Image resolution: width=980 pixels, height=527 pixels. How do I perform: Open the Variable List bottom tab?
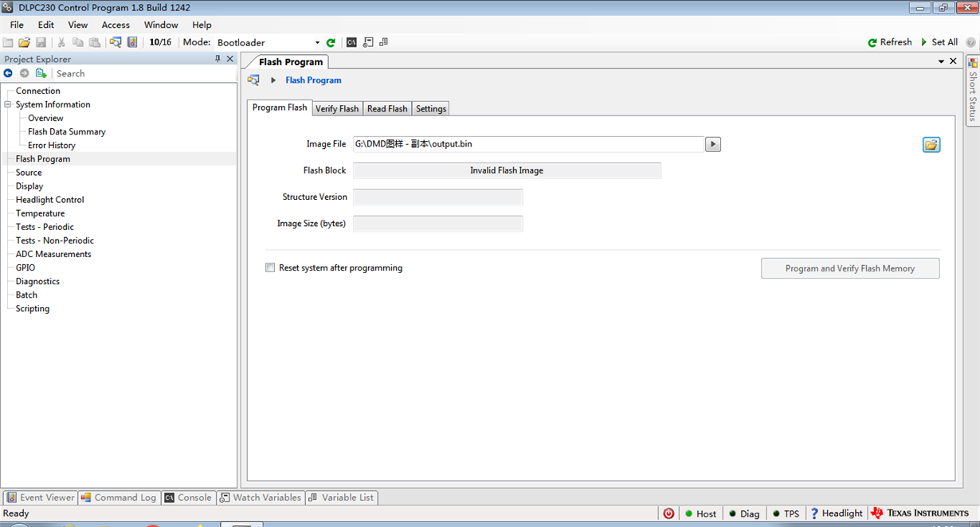click(341, 498)
